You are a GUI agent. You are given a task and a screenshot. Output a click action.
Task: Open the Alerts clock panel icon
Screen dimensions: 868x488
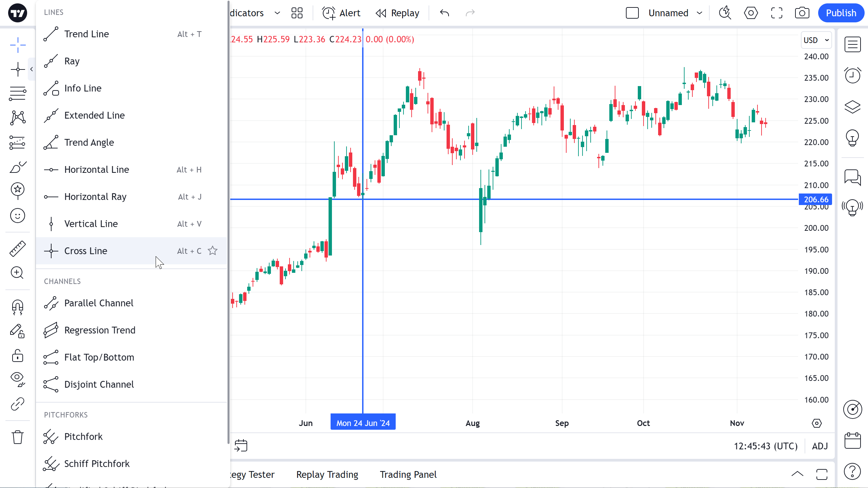[x=852, y=75]
